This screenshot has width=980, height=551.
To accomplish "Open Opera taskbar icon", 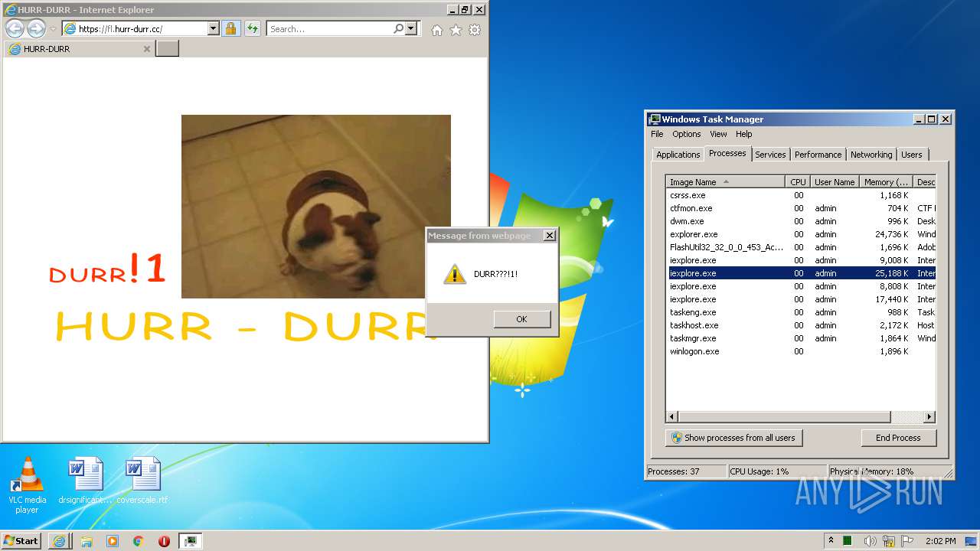I will tap(164, 541).
